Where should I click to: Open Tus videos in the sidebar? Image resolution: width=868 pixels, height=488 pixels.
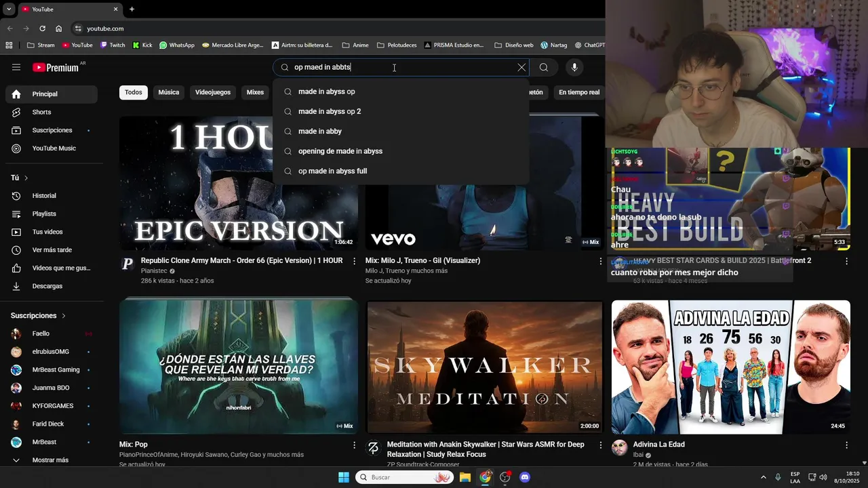52,232
